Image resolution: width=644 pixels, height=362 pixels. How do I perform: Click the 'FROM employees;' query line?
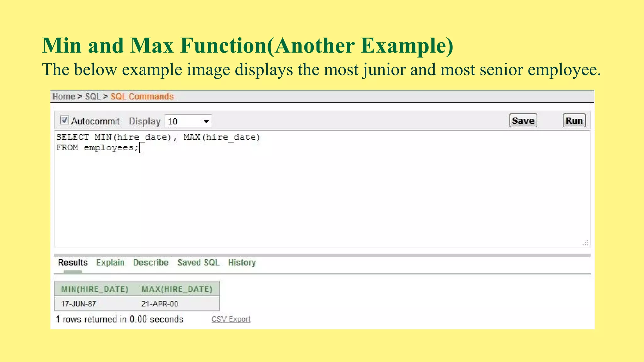tap(97, 148)
